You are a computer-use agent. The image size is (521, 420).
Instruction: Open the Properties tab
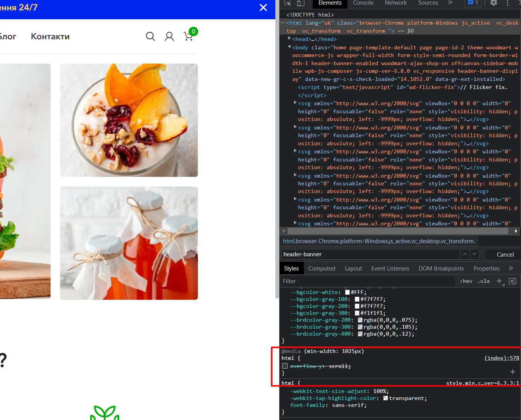[486, 269]
